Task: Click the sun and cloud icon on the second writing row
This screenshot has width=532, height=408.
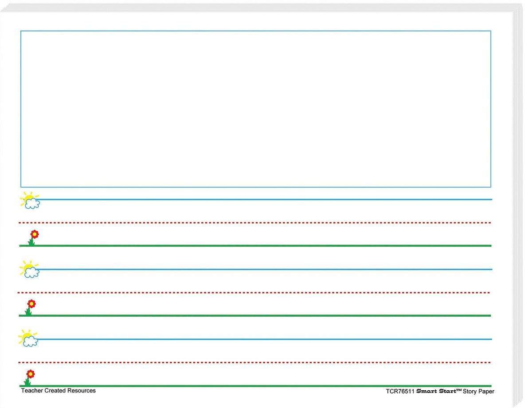Action: pyautogui.click(x=30, y=270)
